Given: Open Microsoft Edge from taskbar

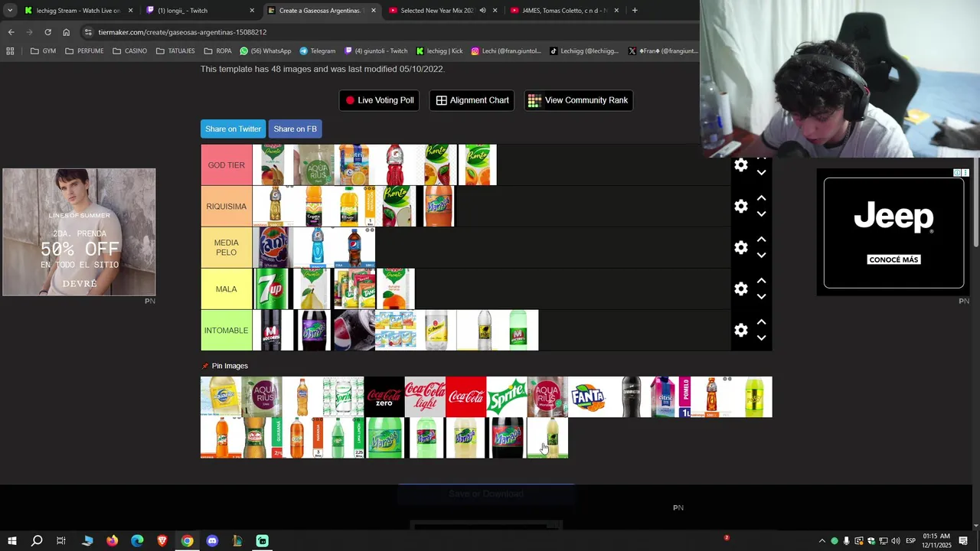Looking at the screenshot, I should pos(137,541).
